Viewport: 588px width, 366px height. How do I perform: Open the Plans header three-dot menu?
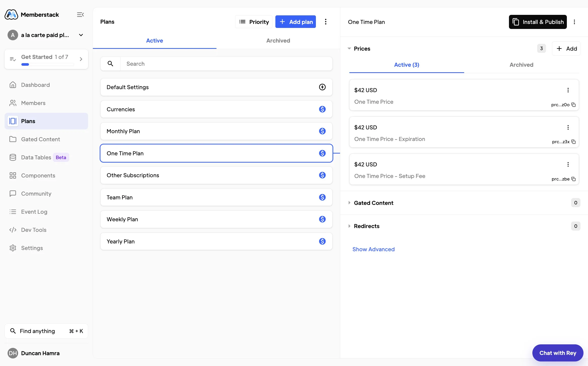[325, 22]
